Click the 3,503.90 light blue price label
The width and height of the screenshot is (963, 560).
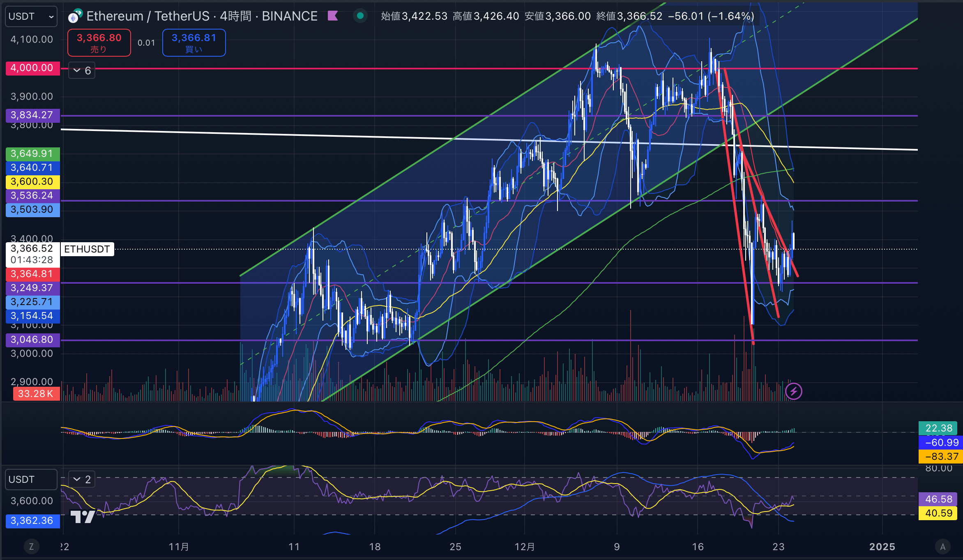point(32,210)
